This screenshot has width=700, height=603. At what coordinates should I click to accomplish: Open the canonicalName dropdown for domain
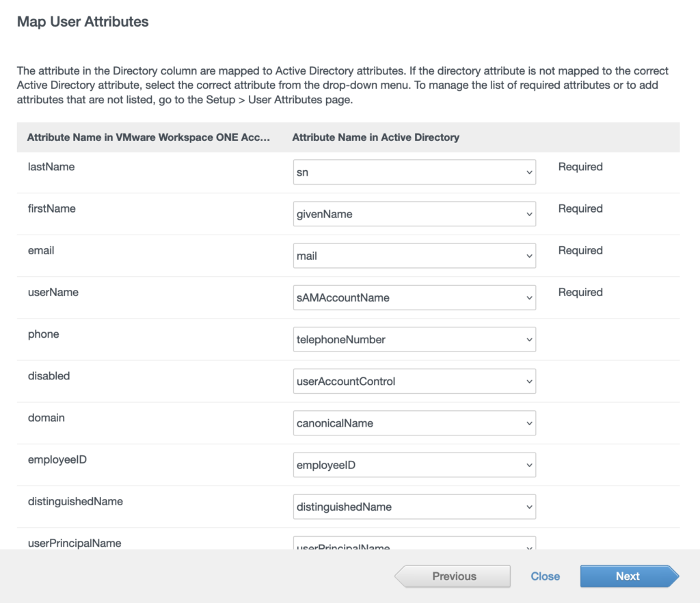[414, 423]
